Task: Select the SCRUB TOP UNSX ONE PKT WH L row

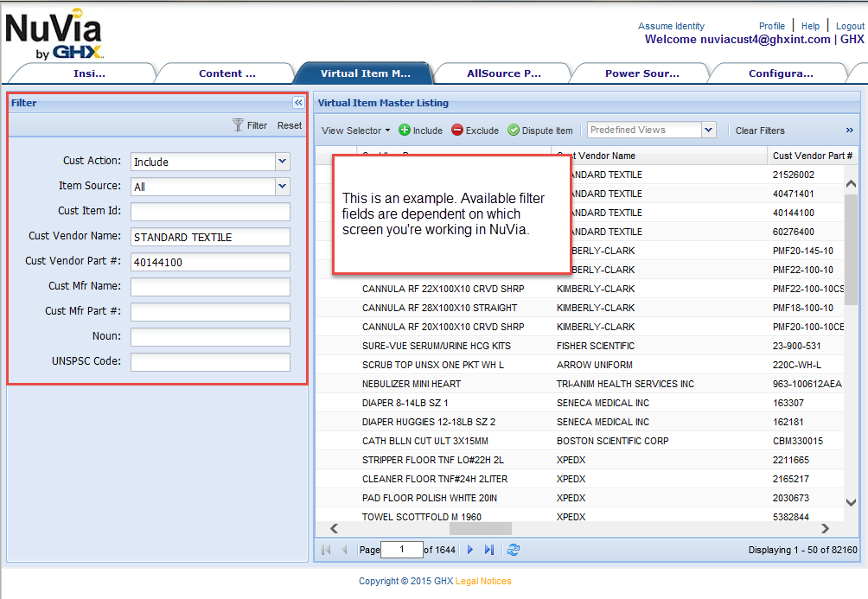Action: [579, 365]
